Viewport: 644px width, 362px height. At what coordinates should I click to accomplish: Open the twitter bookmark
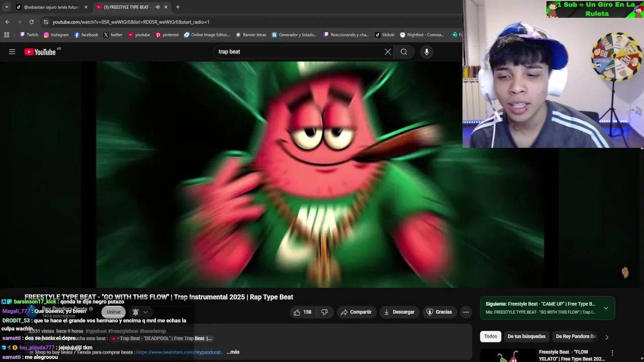click(x=113, y=35)
